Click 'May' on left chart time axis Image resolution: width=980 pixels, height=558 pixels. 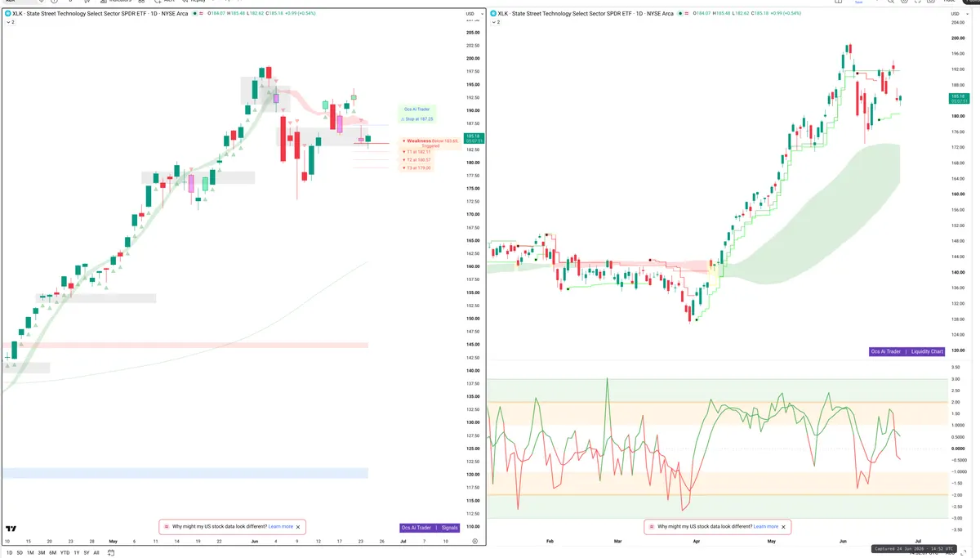[x=114, y=541]
